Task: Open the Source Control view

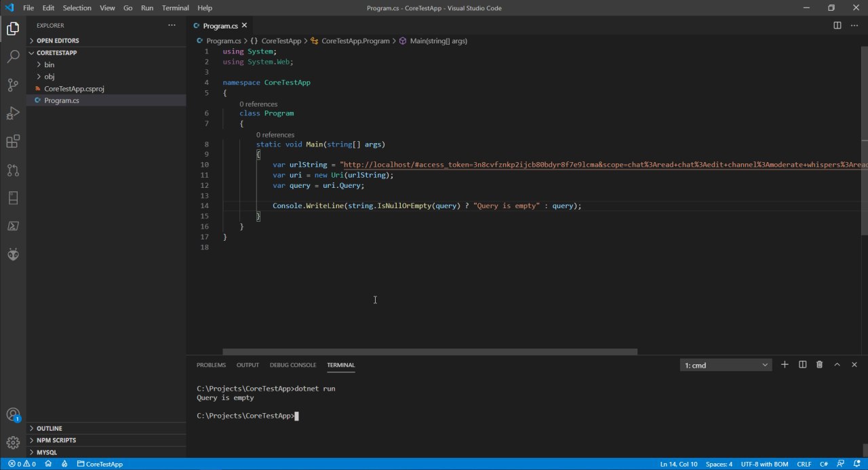Action: tap(13, 85)
